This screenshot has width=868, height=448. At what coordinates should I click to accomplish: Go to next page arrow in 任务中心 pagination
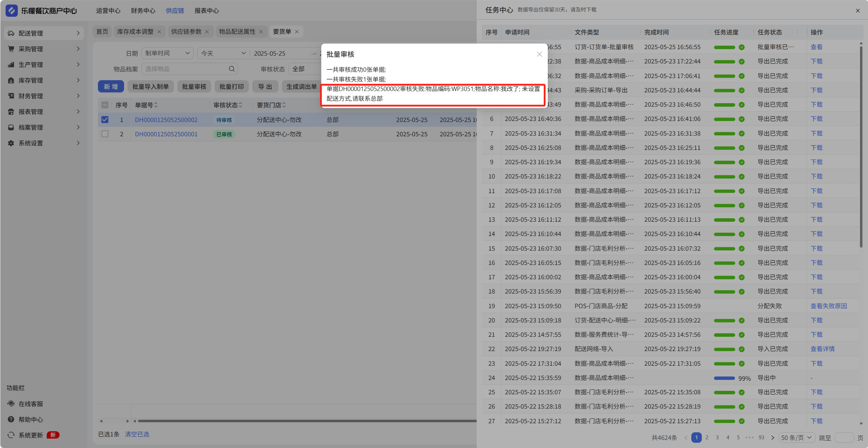[773, 438]
